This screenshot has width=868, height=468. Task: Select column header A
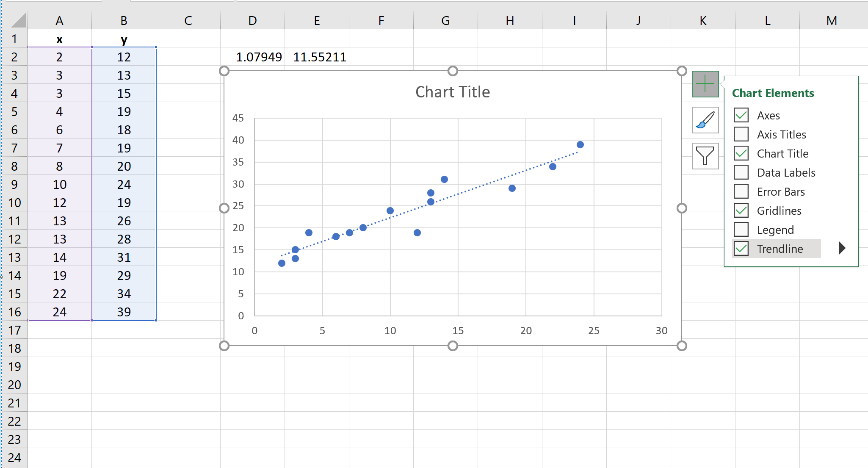click(59, 20)
